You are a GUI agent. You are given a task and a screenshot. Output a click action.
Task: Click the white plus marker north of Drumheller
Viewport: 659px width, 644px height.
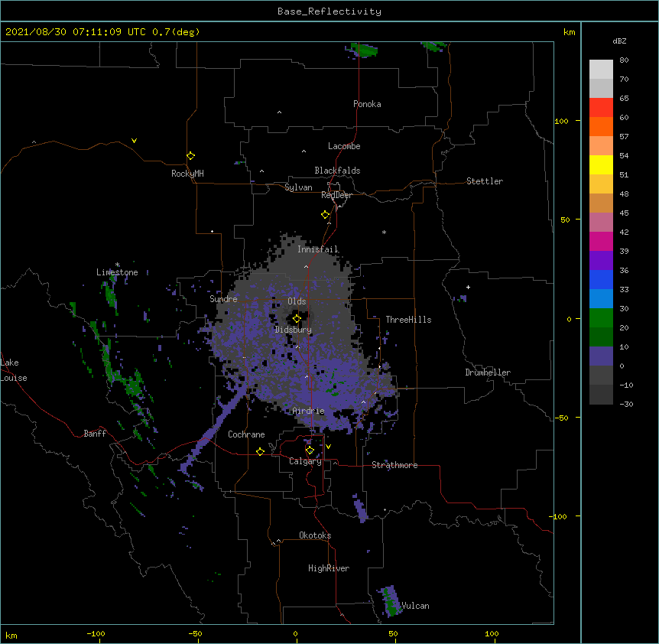pos(468,287)
